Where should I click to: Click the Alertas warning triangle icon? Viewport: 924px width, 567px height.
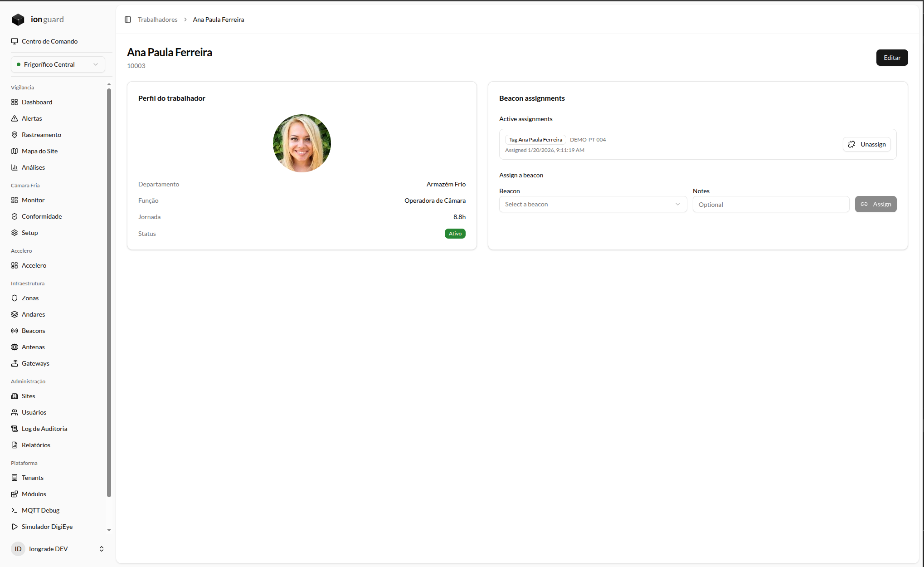point(15,118)
